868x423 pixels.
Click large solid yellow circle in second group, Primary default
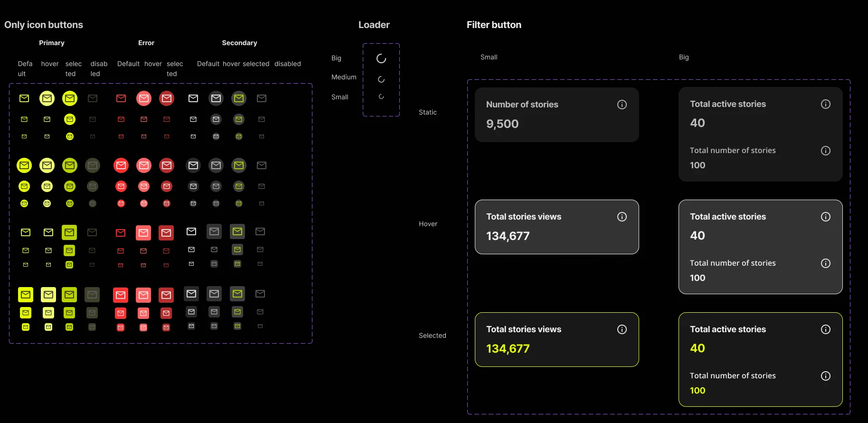coord(24,165)
